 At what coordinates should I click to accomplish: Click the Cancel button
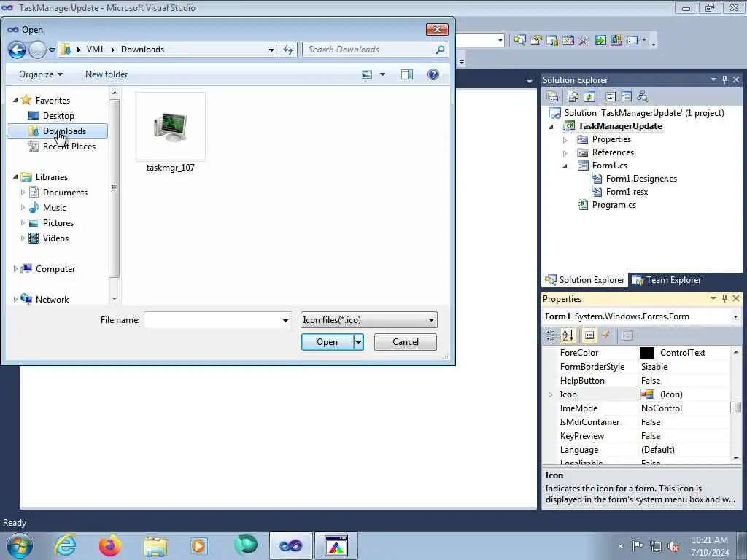[406, 342]
